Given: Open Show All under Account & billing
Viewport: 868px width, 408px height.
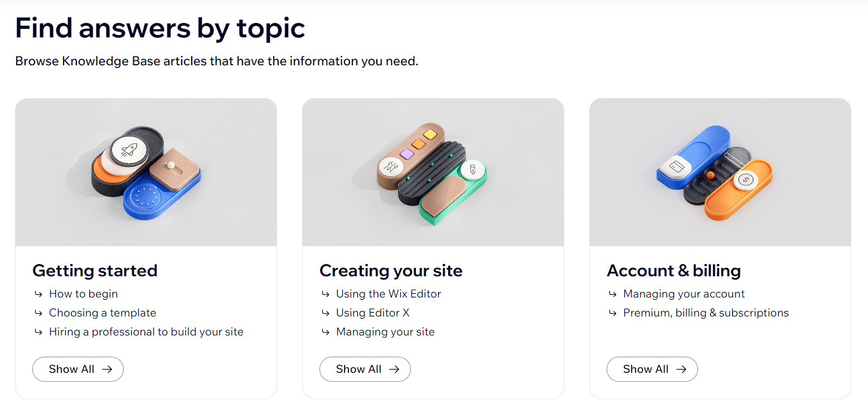Looking at the screenshot, I should (x=652, y=369).
